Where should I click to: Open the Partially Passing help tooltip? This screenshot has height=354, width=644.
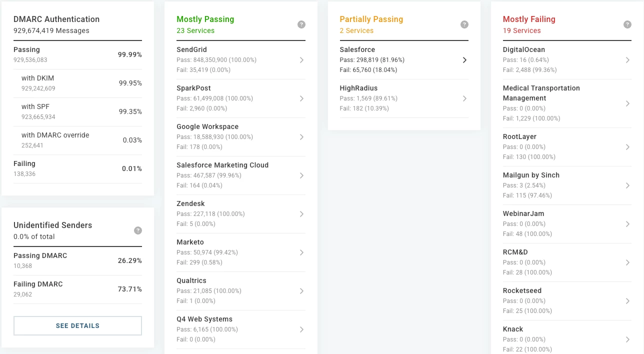(x=464, y=24)
